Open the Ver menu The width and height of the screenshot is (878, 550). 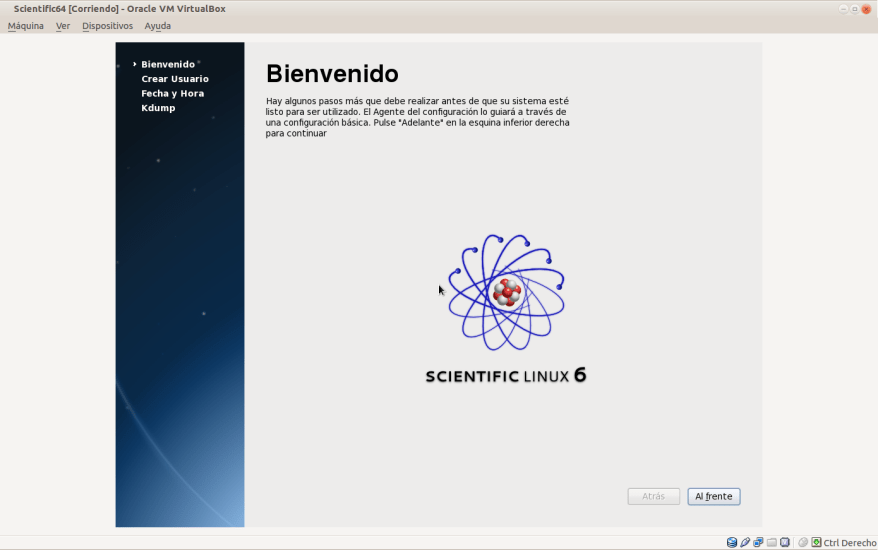(63, 26)
